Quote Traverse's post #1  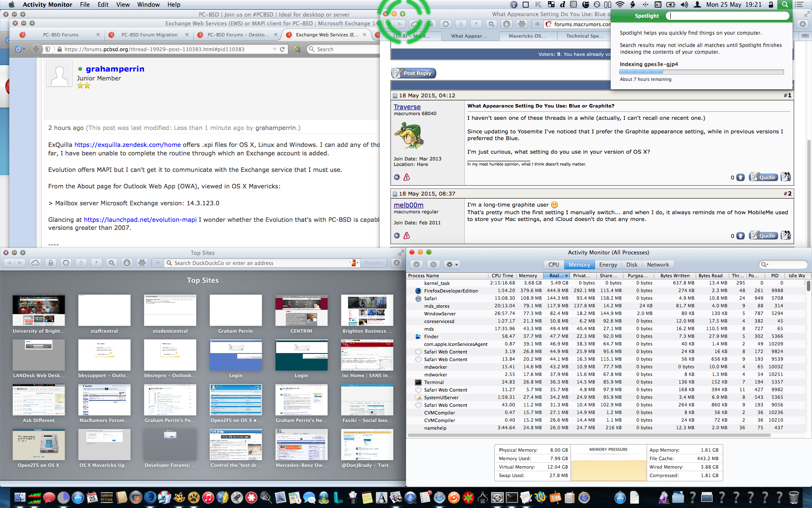pyautogui.click(x=763, y=177)
